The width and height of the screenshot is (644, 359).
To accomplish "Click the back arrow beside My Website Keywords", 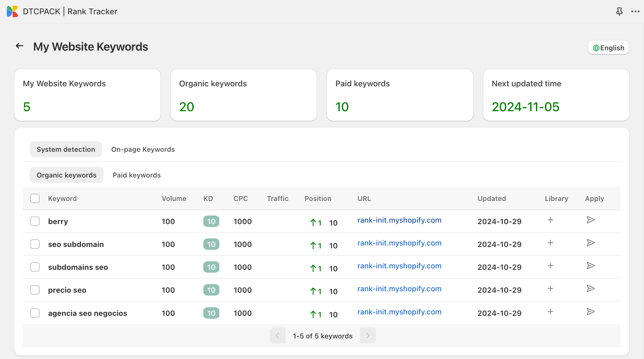I will pos(19,46).
